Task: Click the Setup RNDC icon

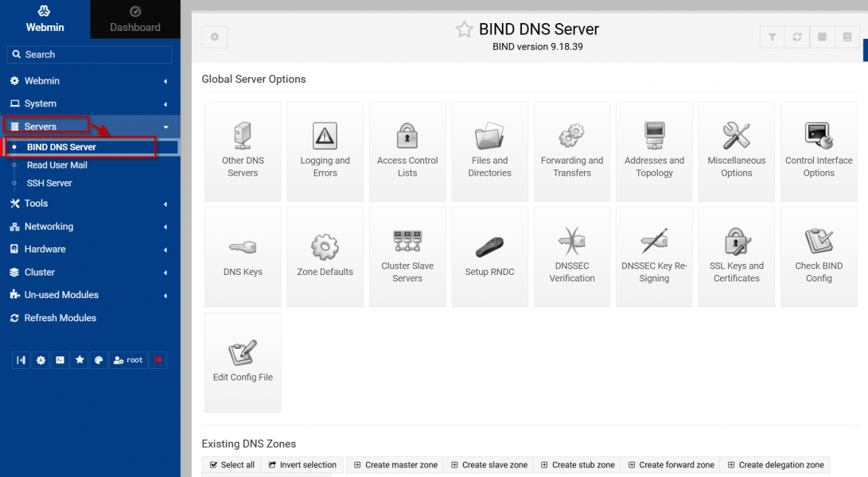Action: click(x=489, y=257)
